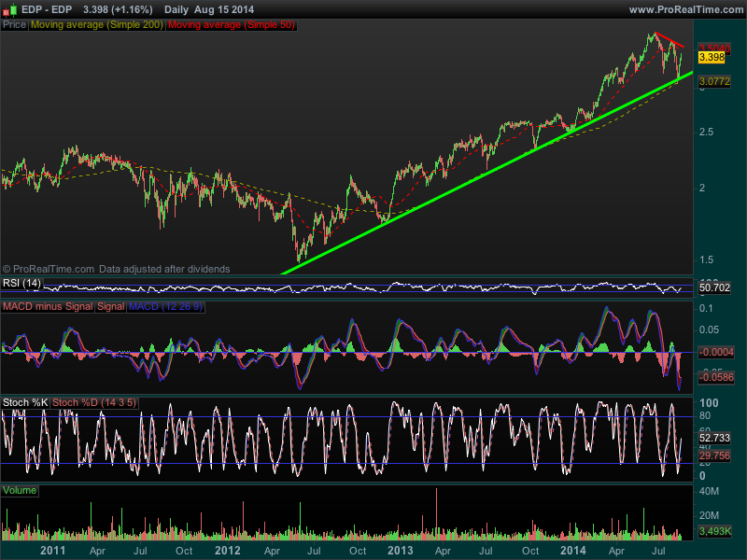Click the 3.0772 moving average price tag

tap(714, 81)
